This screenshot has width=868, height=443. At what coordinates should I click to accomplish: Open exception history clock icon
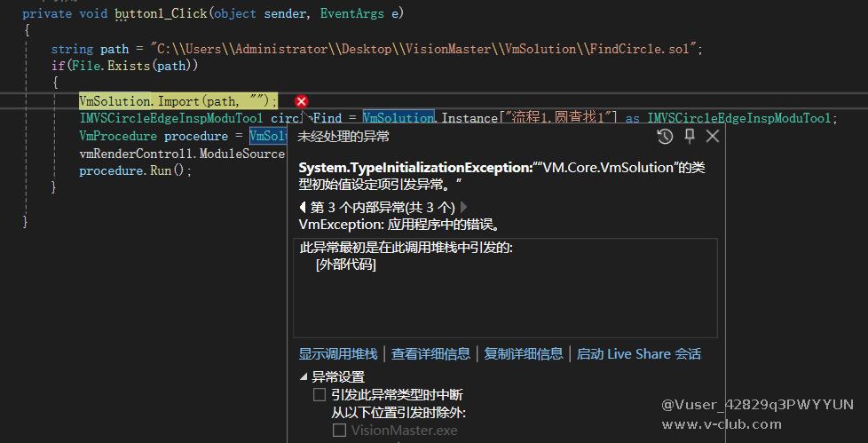665,136
